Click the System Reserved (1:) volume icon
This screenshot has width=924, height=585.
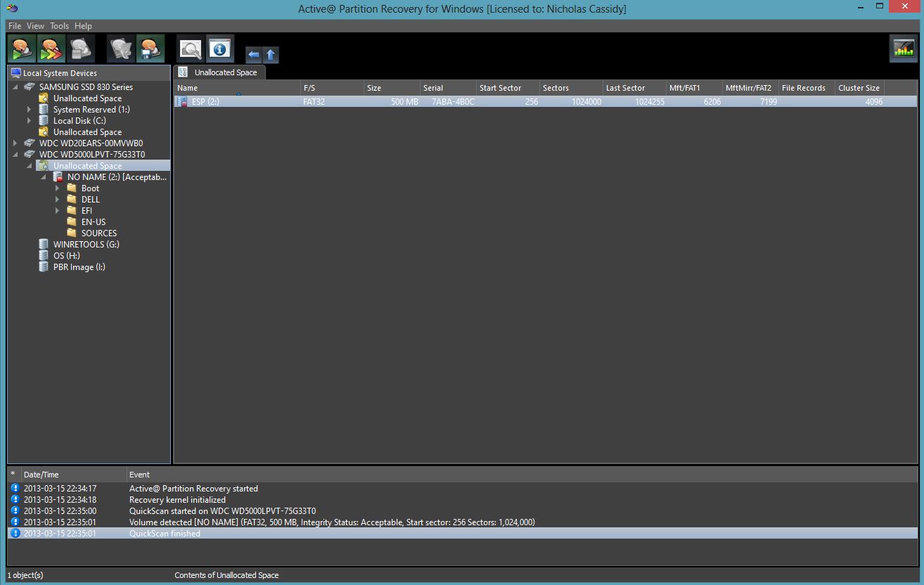[x=44, y=110]
